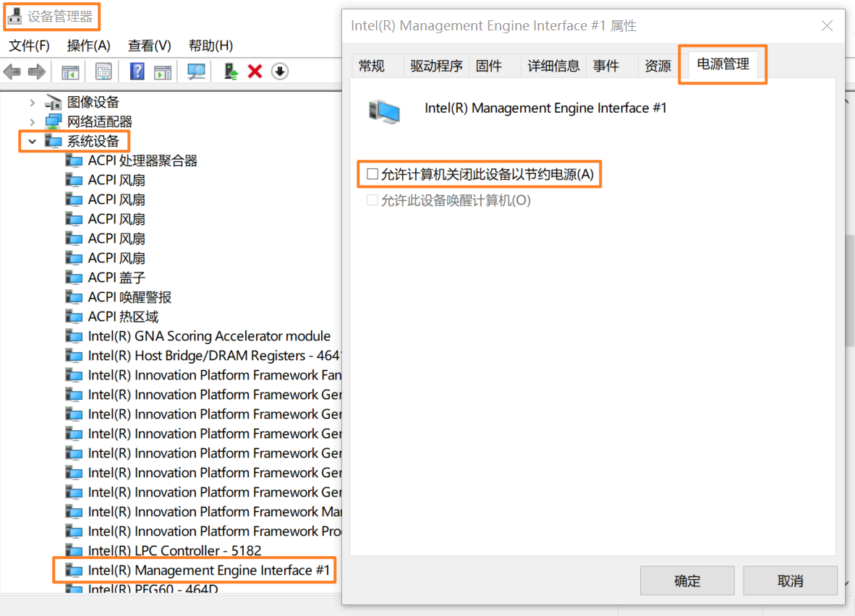Click the icon of Intel(R) LPC Controller - 5182
The height and width of the screenshot is (616, 855).
click(x=74, y=551)
